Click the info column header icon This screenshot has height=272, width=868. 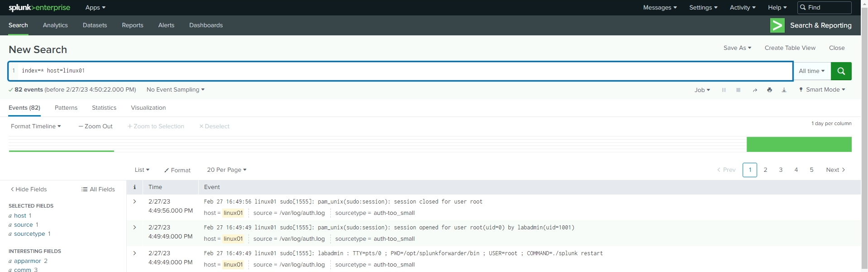click(134, 187)
